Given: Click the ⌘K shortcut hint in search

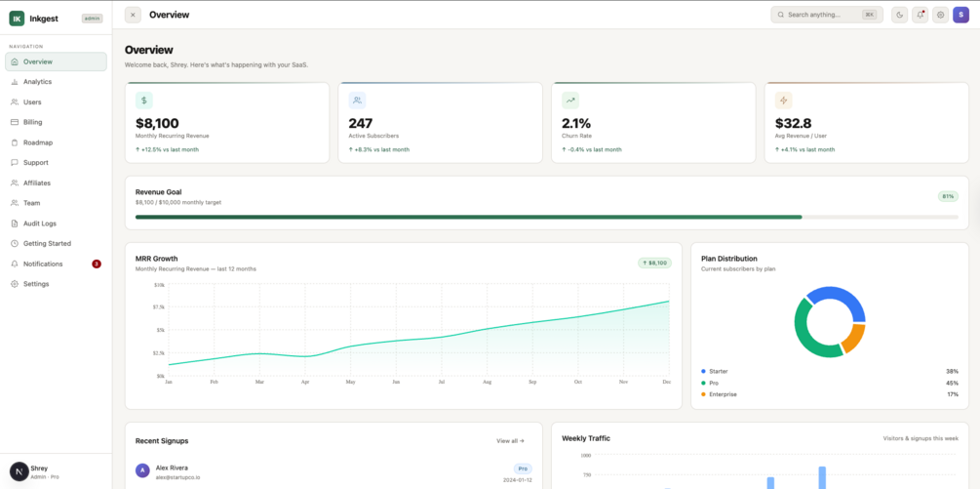Looking at the screenshot, I should pyautogui.click(x=869, y=15).
